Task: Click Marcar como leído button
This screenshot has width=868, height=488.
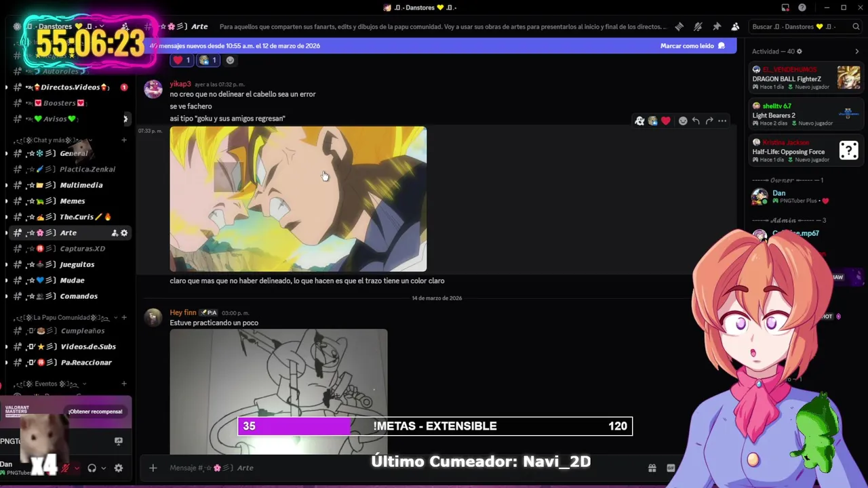Action: click(692, 45)
